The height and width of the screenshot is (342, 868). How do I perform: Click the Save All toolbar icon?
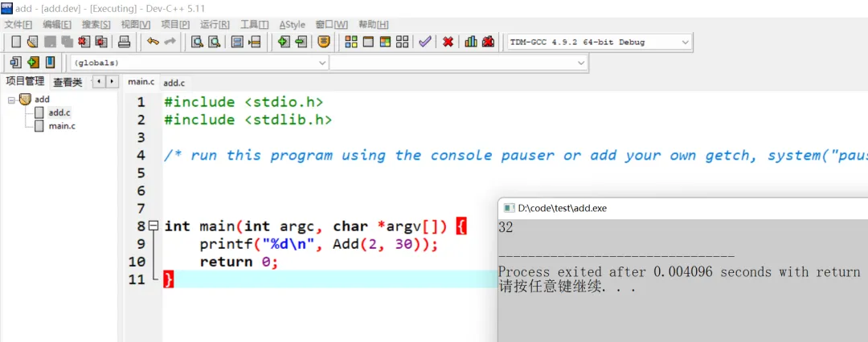[67, 42]
